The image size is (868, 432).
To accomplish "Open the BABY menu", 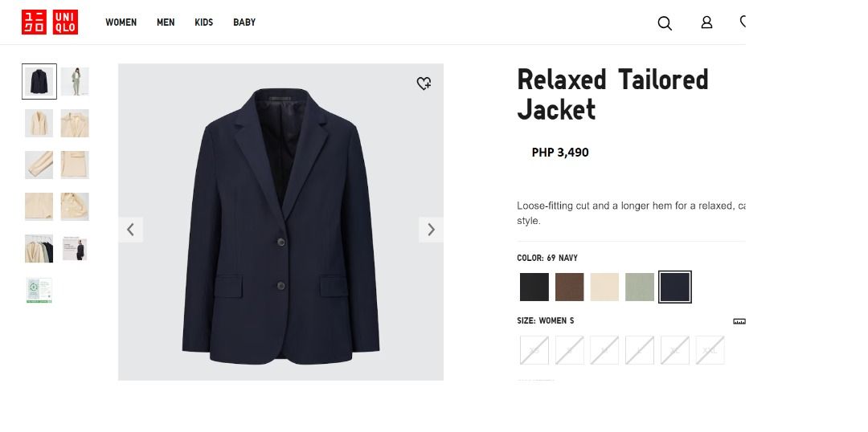I will point(244,22).
